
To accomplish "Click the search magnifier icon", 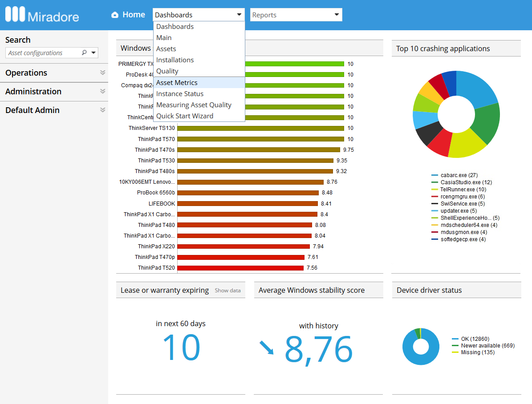I will pos(84,53).
